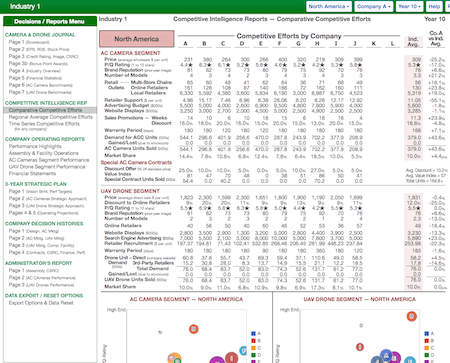The width and height of the screenshot is (450, 363).
Task: Click small white bubble in AC Camera chart
Action: pyautogui.click(x=160, y=332)
